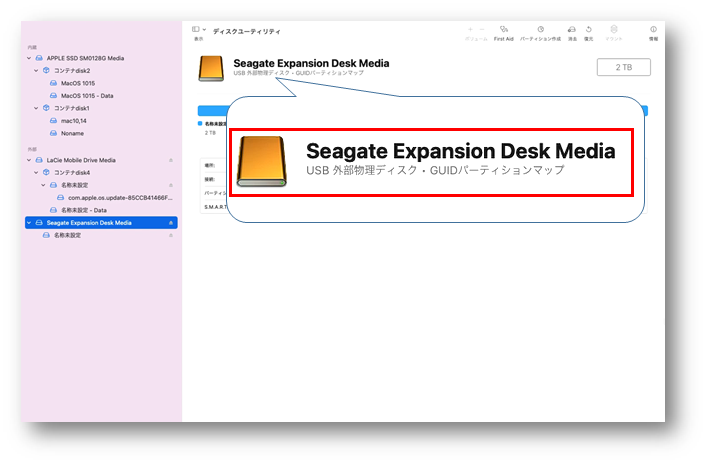Select コンテナdisk4 in the sidebar

(72, 173)
